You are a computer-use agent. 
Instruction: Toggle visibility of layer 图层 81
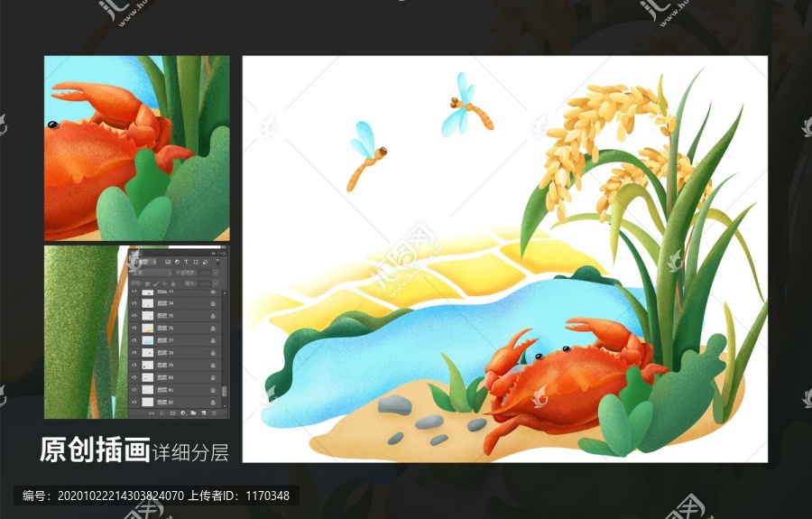[x=134, y=390]
